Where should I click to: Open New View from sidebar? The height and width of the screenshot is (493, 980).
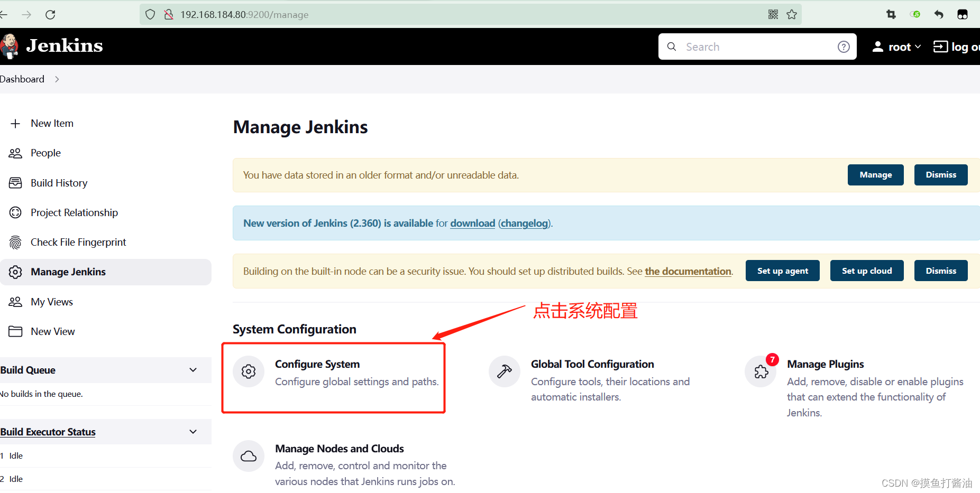point(53,331)
